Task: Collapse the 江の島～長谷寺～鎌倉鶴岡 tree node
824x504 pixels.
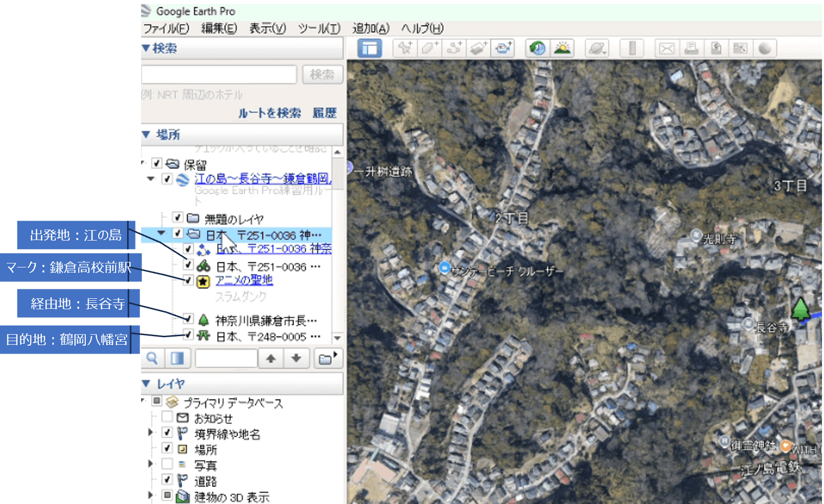Action: 151,179
